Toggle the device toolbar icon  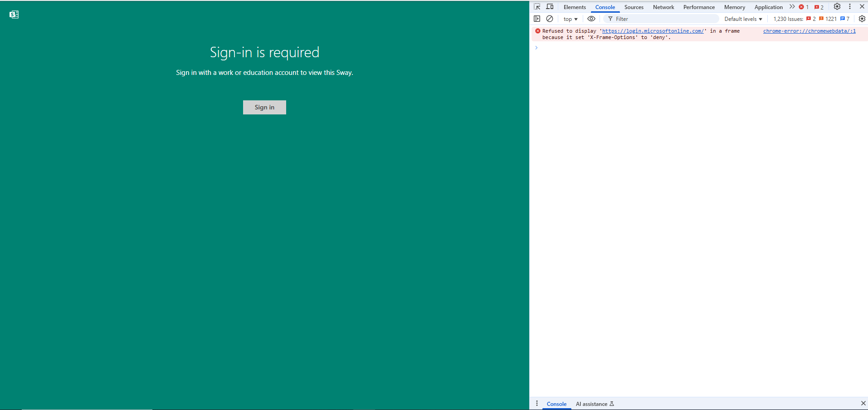tap(550, 7)
